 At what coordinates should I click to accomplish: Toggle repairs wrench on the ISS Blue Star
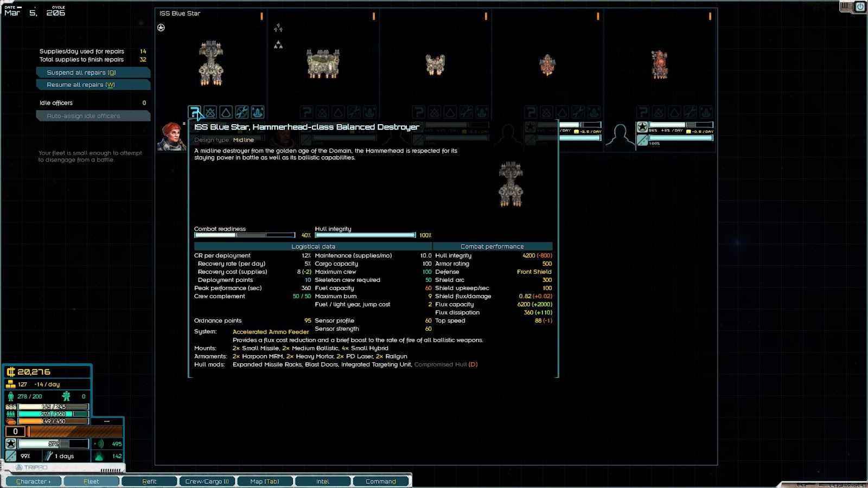point(242,112)
